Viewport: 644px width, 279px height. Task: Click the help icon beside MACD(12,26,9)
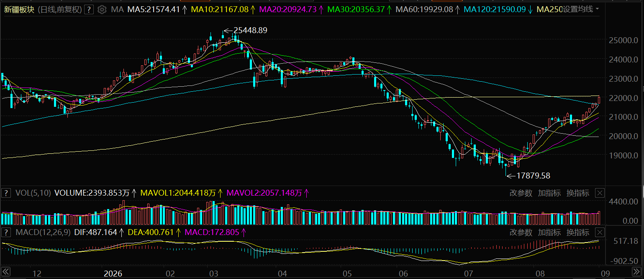6,232
